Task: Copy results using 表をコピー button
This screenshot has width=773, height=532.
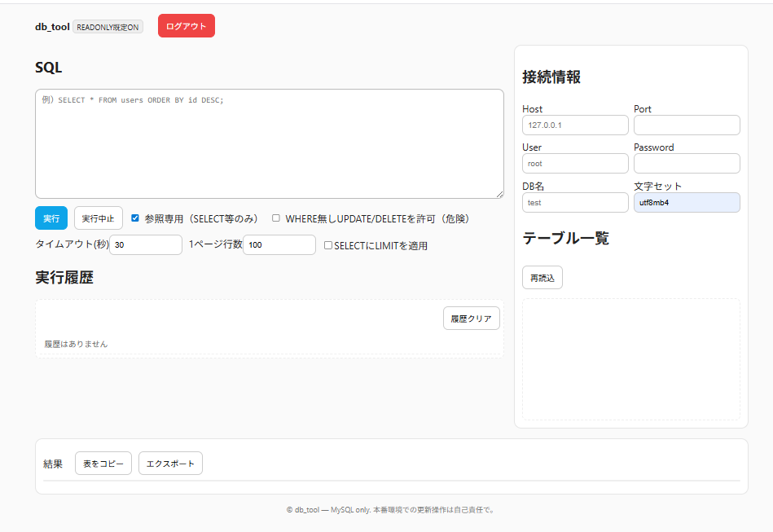Action: tap(103, 463)
